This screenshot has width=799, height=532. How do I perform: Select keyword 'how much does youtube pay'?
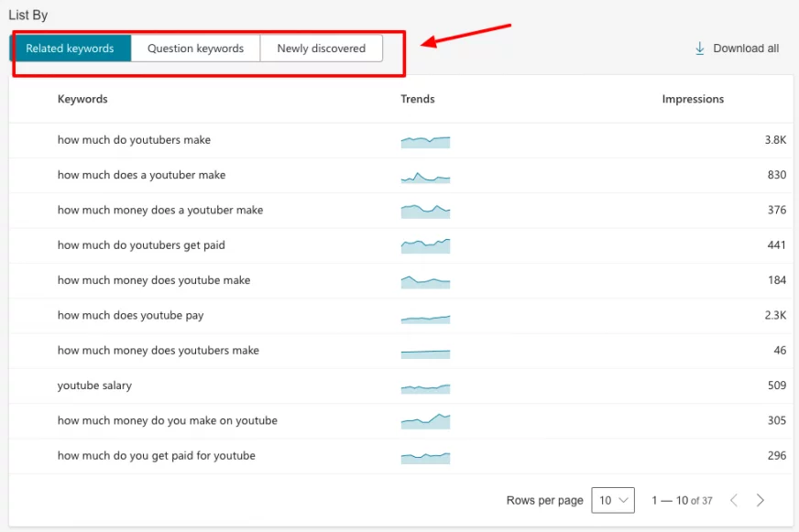[130, 316]
